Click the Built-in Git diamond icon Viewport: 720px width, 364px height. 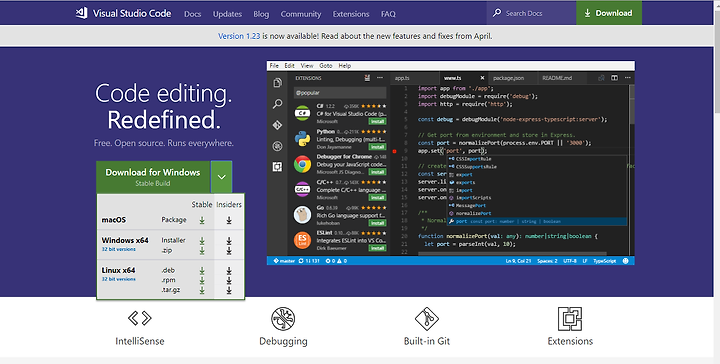[x=427, y=319]
